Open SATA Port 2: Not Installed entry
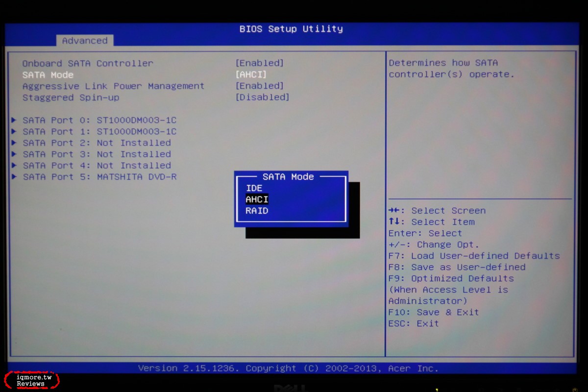Viewport: 588px width, 392px height. (x=97, y=143)
